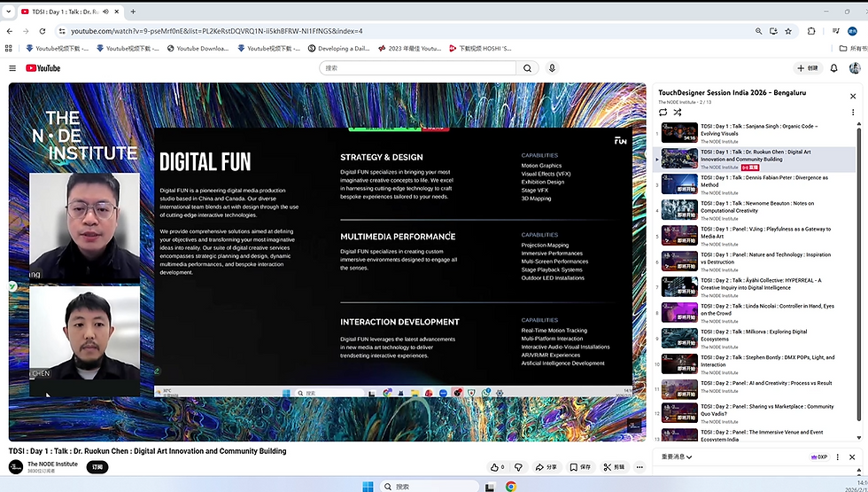This screenshot has width=868, height=492.
Task: Select 'Dennis Fabian Peter : Divergence as Method' video
Action: (x=754, y=184)
